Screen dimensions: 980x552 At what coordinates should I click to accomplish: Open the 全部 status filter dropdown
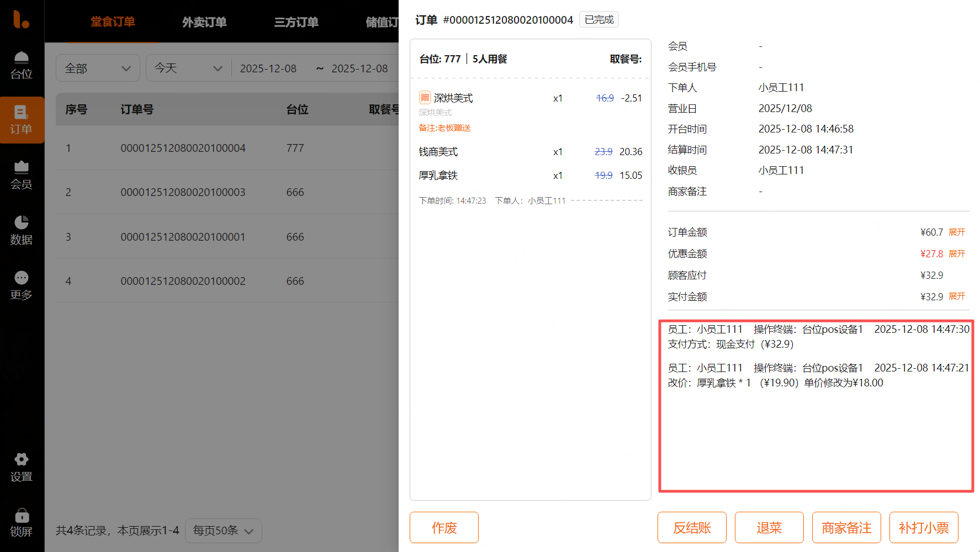click(x=98, y=68)
